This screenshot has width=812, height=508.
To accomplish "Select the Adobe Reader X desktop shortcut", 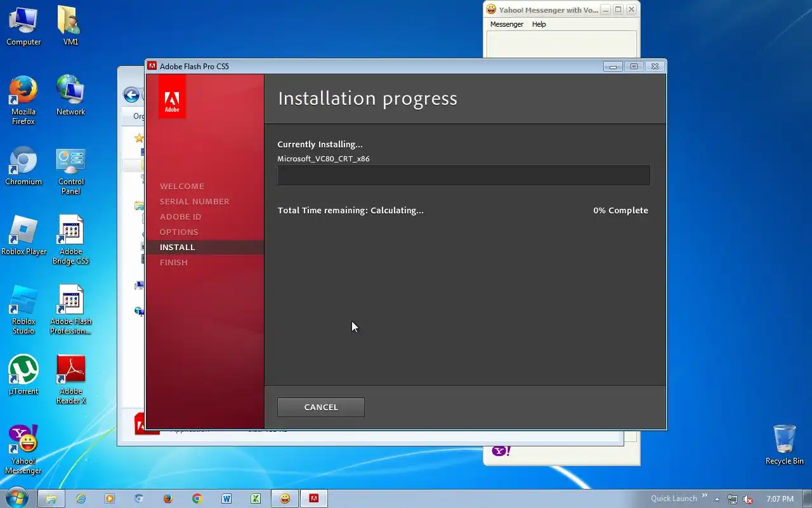I will click(70, 380).
